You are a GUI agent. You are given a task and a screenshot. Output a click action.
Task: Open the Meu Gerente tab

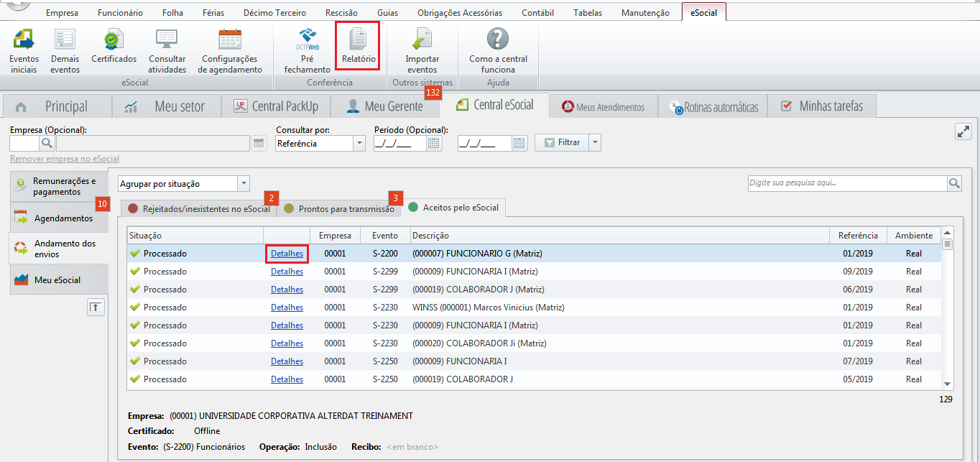click(x=384, y=106)
